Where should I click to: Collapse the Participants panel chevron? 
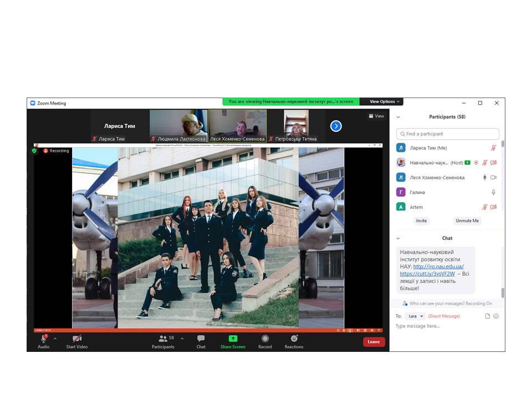(398, 117)
